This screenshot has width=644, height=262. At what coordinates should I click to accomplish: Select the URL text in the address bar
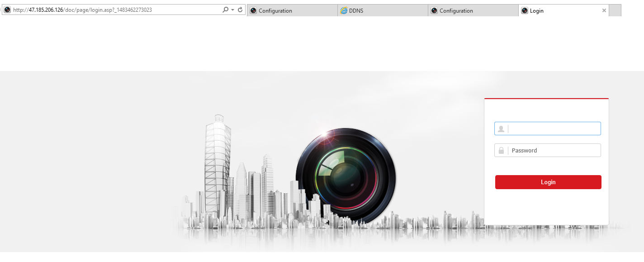click(113, 10)
